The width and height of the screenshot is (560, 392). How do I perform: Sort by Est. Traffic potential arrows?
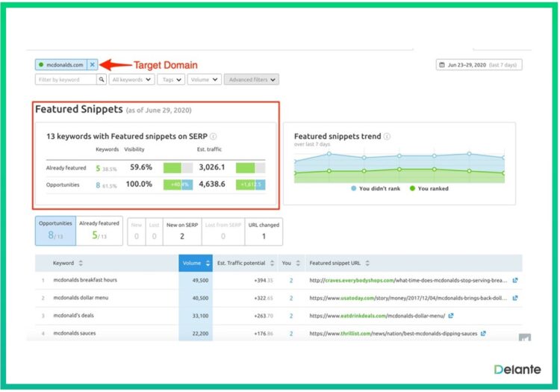pos(272,263)
